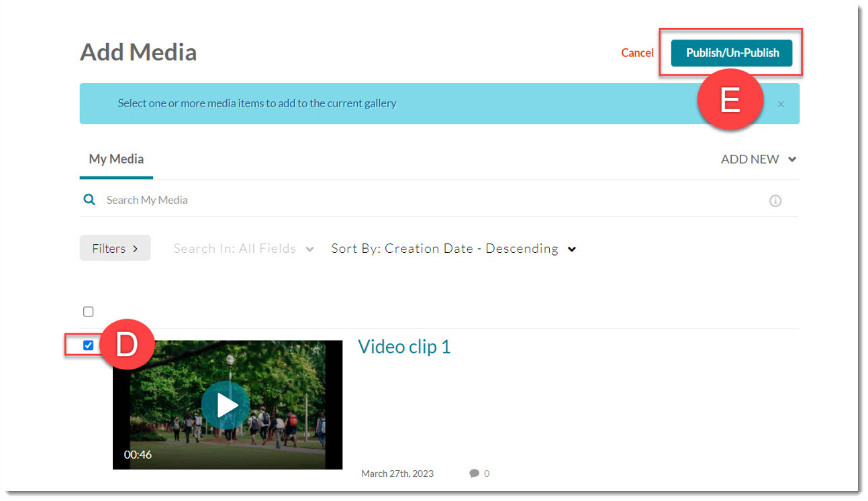
Task: Open the Video clip 1 title link
Action: (404, 347)
